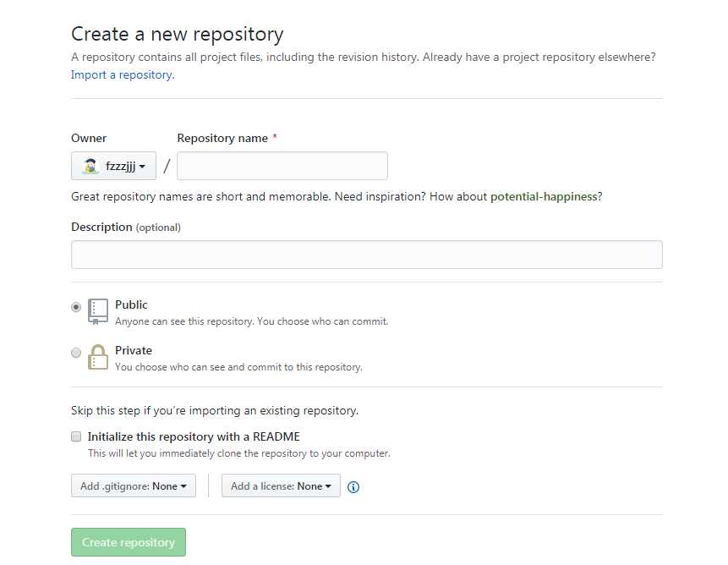Click the Owner label
Screen dimensions: 728x565
pos(89,139)
